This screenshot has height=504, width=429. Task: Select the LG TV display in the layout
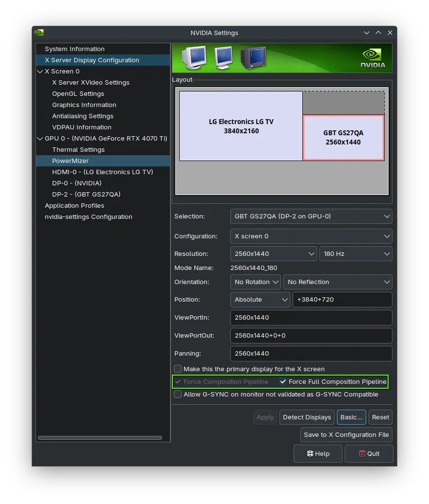tap(241, 126)
